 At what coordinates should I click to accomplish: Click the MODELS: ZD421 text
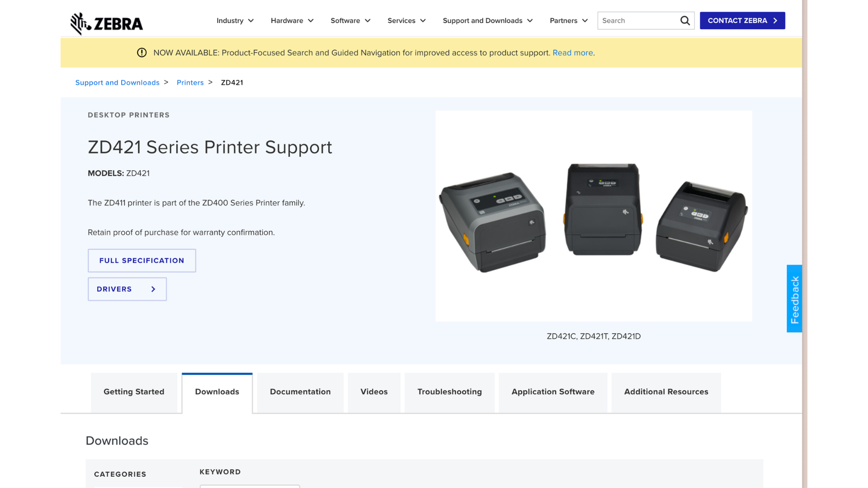(118, 174)
